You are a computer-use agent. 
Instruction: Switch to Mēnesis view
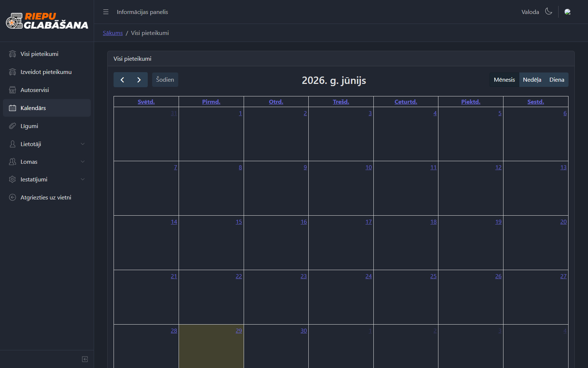click(504, 80)
